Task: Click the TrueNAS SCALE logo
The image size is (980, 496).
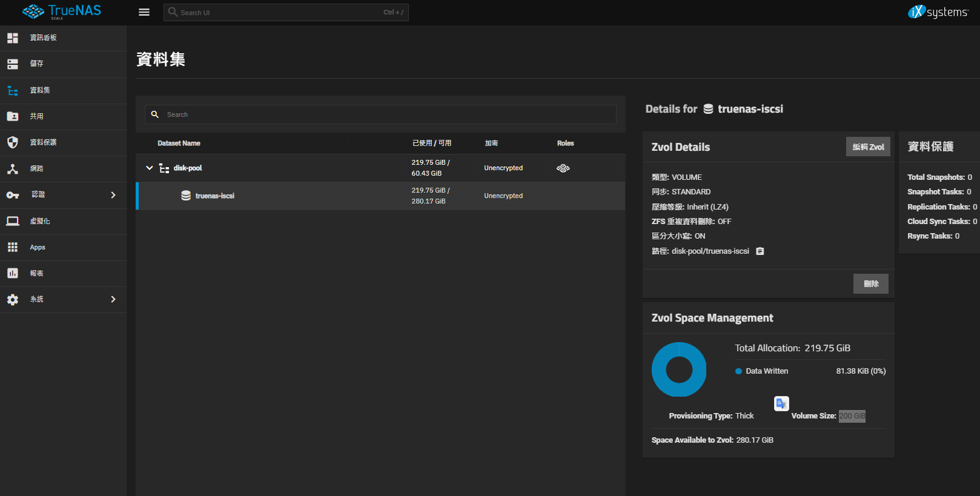Action: point(62,12)
